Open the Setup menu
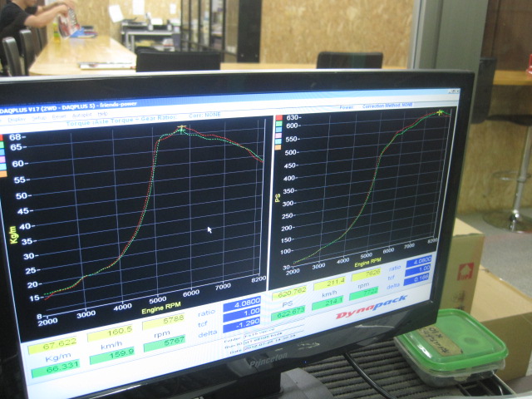Image resolution: width=532 pixels, height=399 pixels. coord(39,118)
